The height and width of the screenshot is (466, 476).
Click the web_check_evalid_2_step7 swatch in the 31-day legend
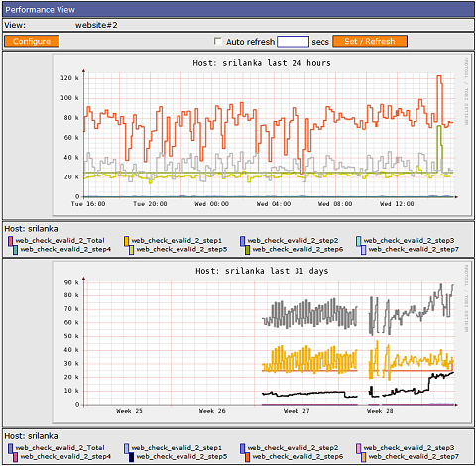point(363,457)
